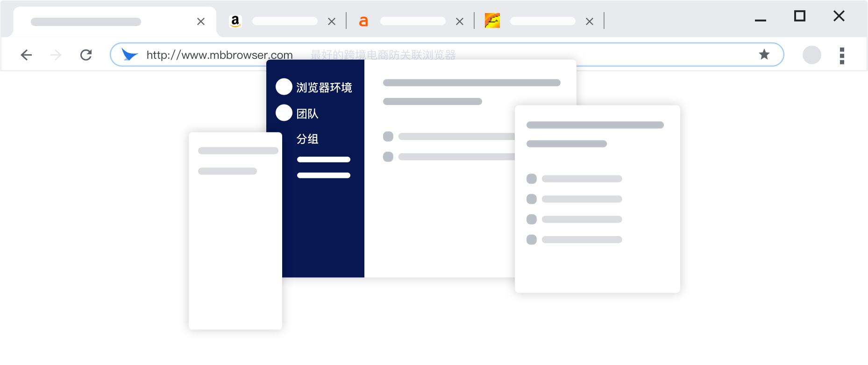Select 浏览器环境 in the sidebar
The width and height of the screenshot is (868, 365).
pyautogui.click(x=324, y=87)
